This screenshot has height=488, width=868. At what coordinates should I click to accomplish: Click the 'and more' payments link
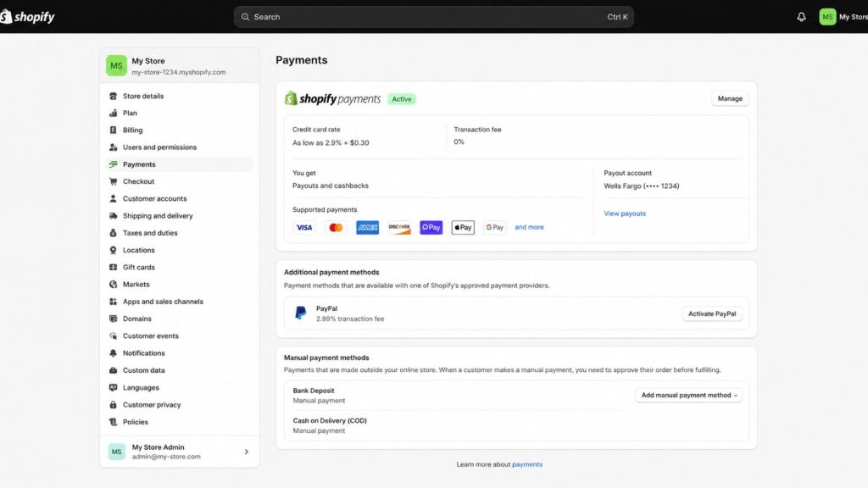coord(529,227)
